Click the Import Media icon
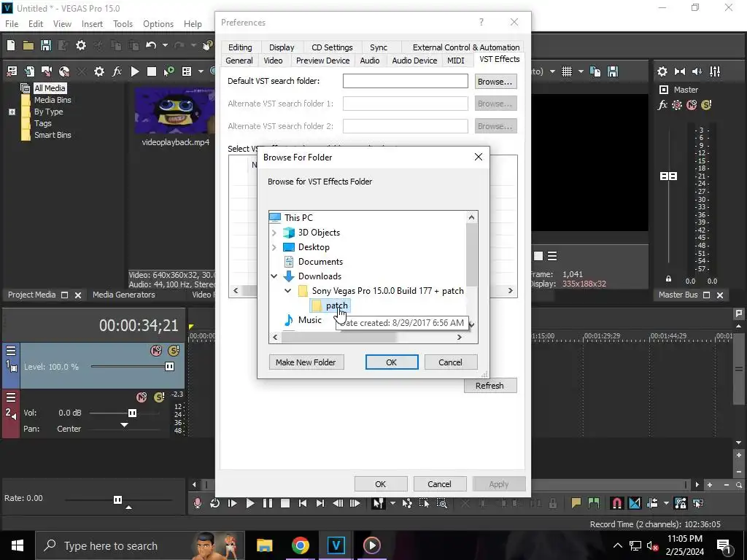The height and width of the screenshot is (560, 747). [29, 71]
